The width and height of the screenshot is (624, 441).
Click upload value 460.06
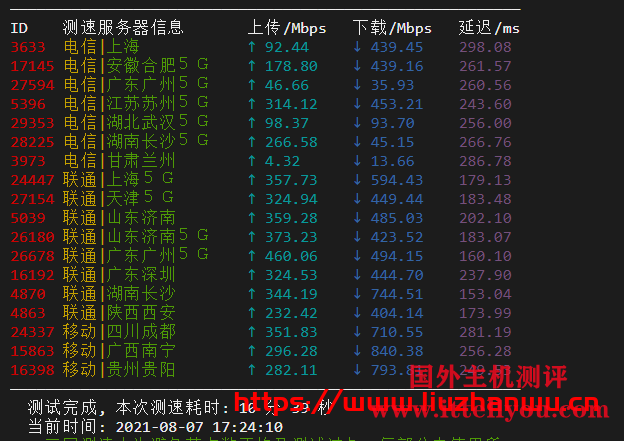point(291,256)
